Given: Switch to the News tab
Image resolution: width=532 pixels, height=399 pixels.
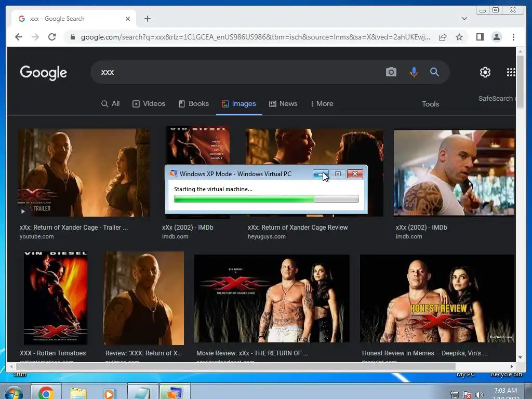Looking at the screenshot, I should 283,103.
